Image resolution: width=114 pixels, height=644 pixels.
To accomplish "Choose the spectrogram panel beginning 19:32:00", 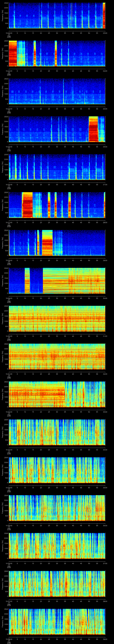I will point(57,394).
